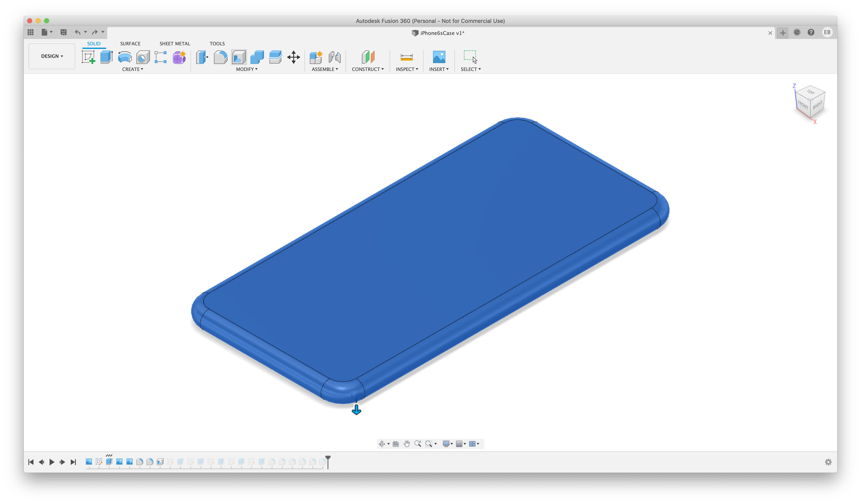Open the Grid and Snaps settings dropdown
The height and width of the screenshot is (504, 861).
pyautogui.click(x=461, y=444)
